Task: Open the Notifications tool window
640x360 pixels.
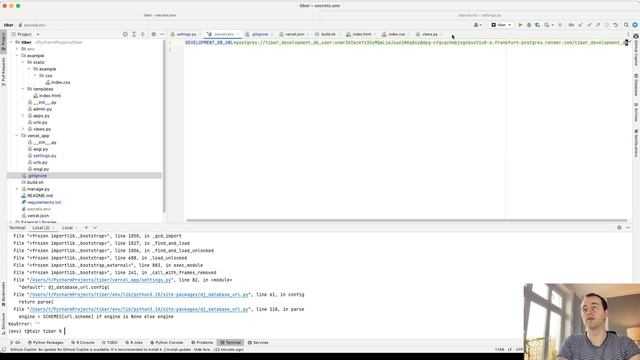Action: 636,143
